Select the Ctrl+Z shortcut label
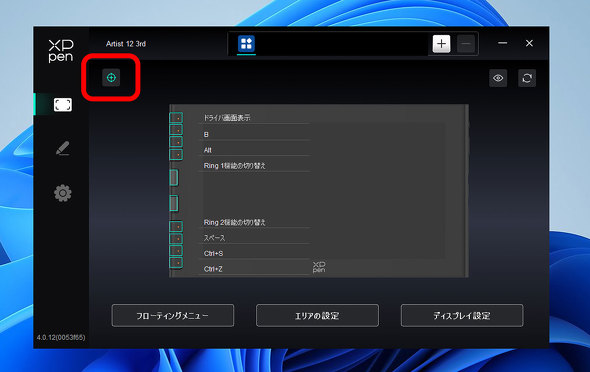The height and width of the screenshot is (372, 590). coord(213,269)
